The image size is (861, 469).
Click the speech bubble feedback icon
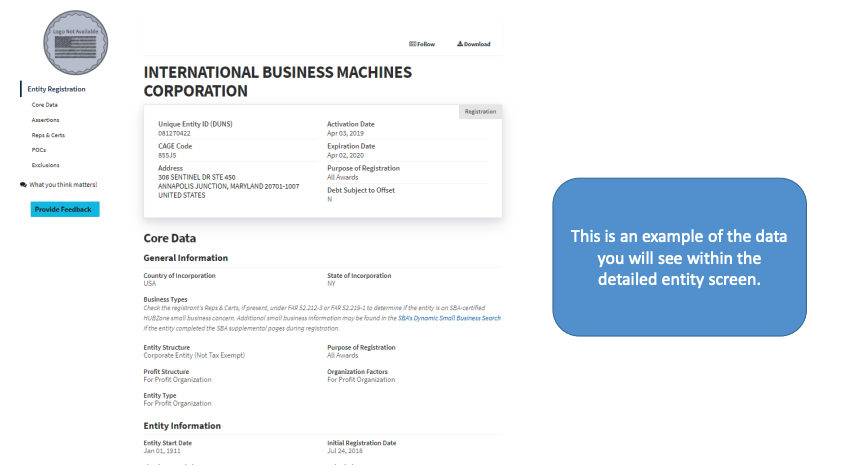(23, 185)
